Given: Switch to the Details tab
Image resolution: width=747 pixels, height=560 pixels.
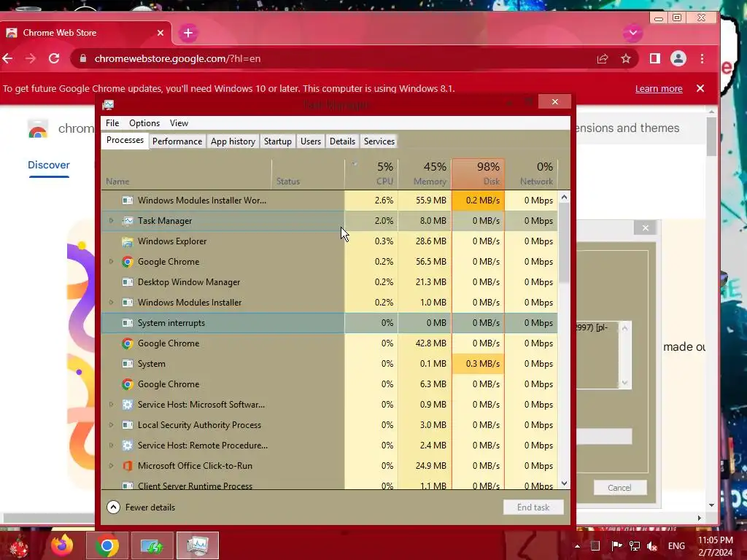Looking at the screenshot, I should [x=343, y=141].
